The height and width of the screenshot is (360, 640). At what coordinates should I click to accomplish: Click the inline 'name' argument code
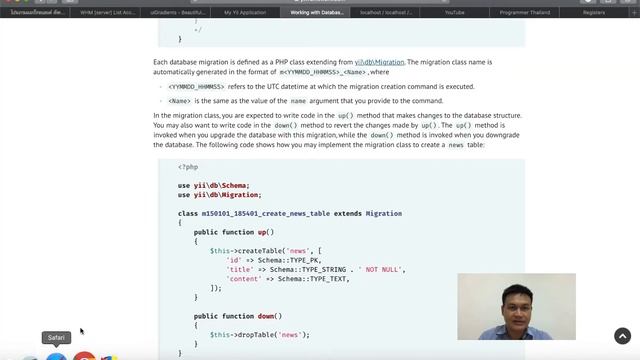[x=298, y=101]
